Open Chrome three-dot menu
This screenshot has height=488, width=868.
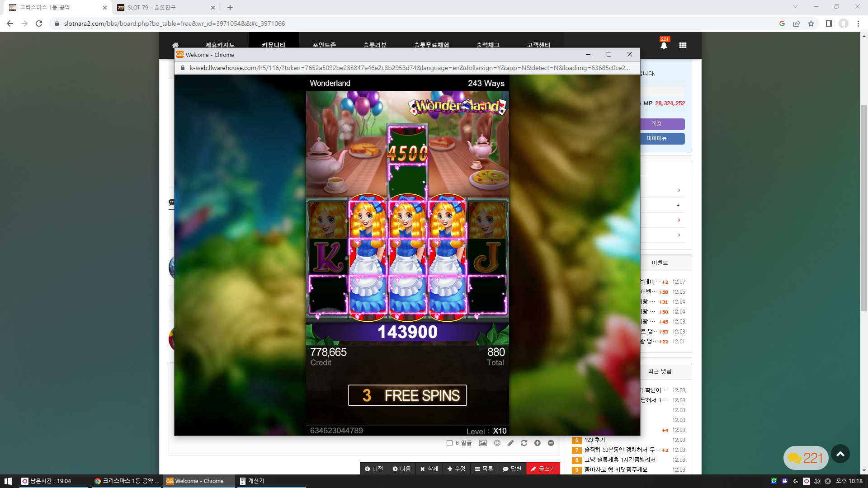[858, 23]
